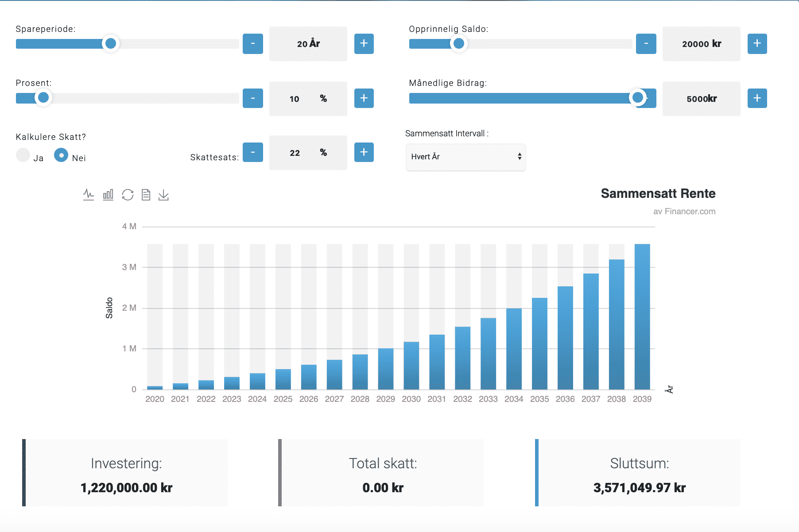Switch chart to line view icon
The width and height of the screenshot is (799, 532).
(x=89, y=195)
